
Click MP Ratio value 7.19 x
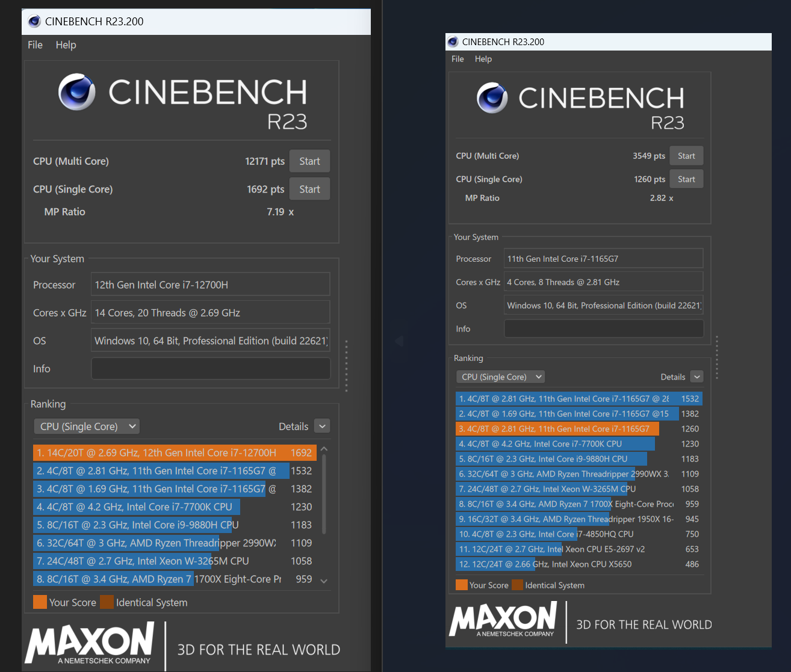tap(281, 212)
